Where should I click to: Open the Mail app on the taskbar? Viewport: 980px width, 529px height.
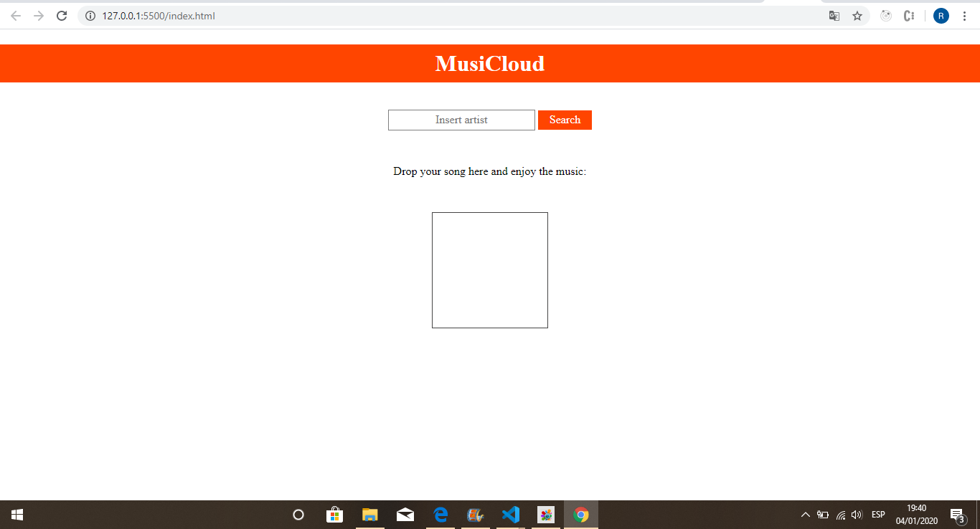click(x=405, y=515)
